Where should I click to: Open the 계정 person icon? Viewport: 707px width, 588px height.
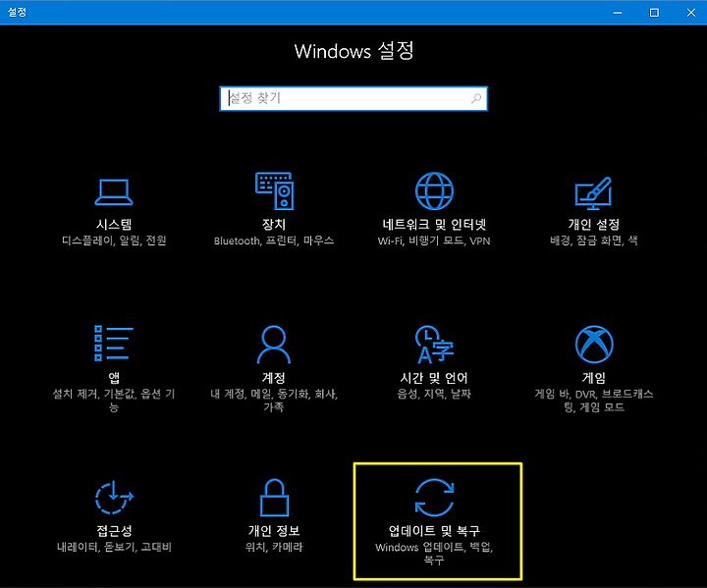coord(274,344)
